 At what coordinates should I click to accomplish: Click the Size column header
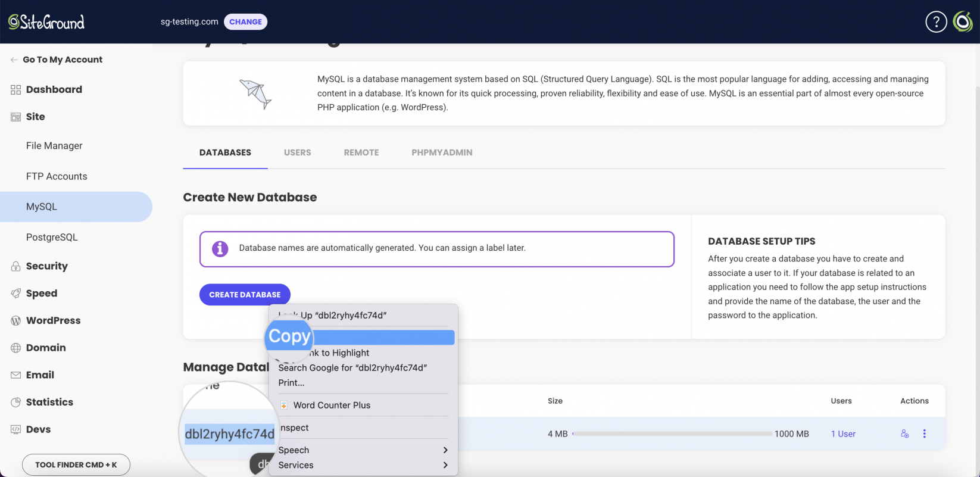click(x=555, y=401)
